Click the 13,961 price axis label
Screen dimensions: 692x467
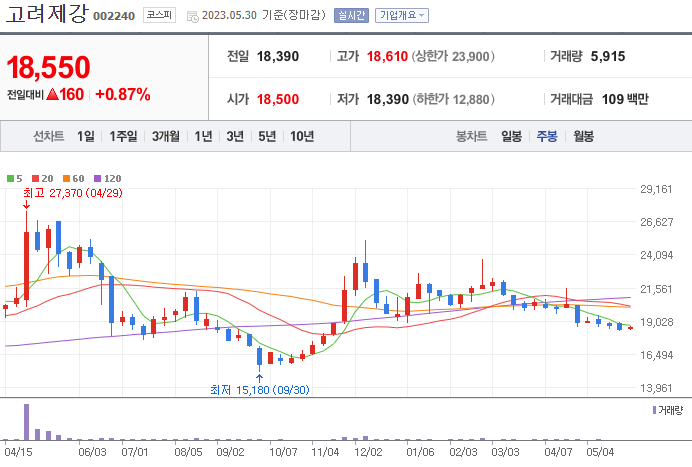657,388
